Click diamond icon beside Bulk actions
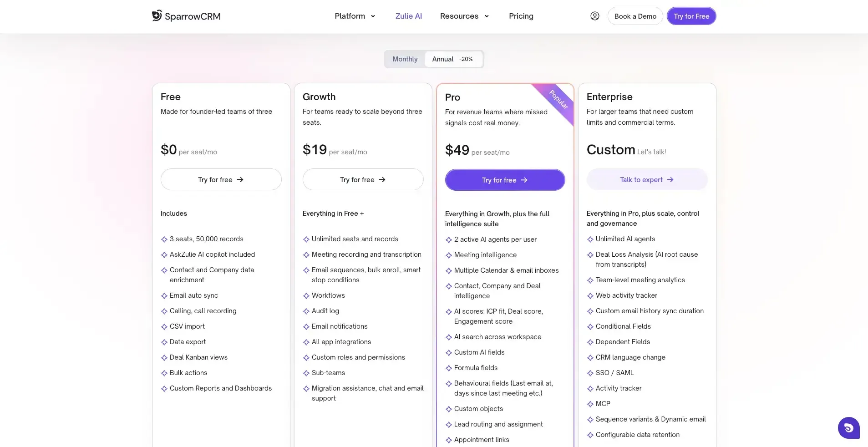This screenshot has width=868, height=447. pos(164,373)
